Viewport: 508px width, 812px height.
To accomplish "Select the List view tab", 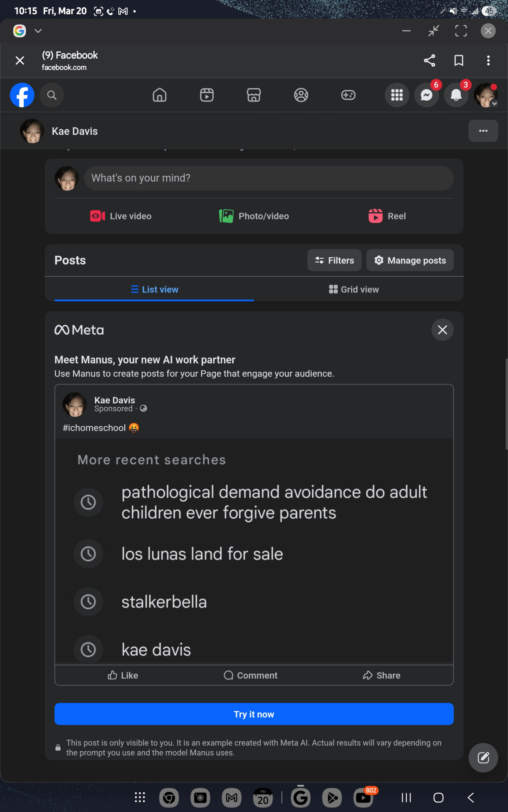I will click(x=154, y=289).
